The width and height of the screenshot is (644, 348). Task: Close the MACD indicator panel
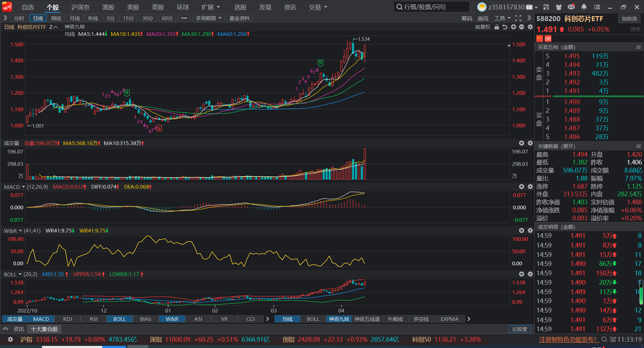coord(522,187)
